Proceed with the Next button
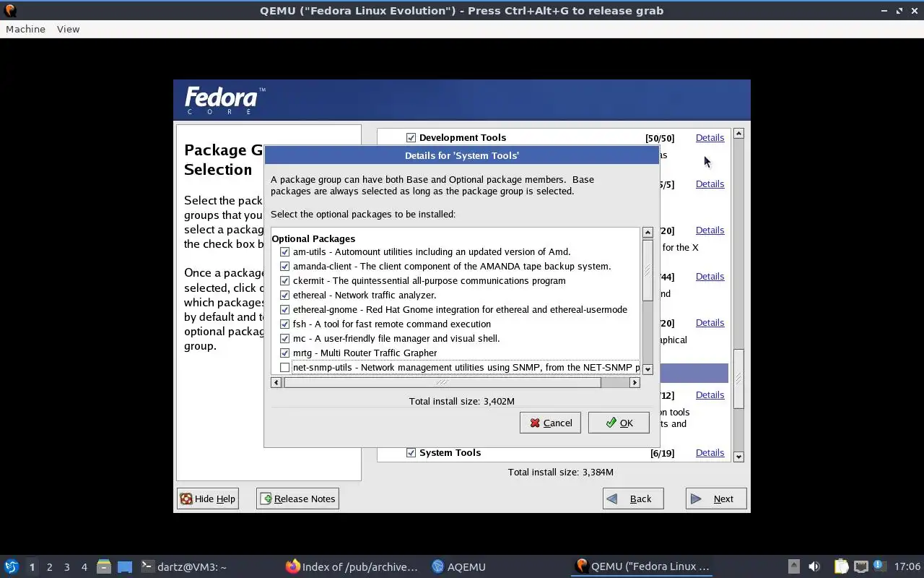The image size is (924, 578). (x=716, y=499)
